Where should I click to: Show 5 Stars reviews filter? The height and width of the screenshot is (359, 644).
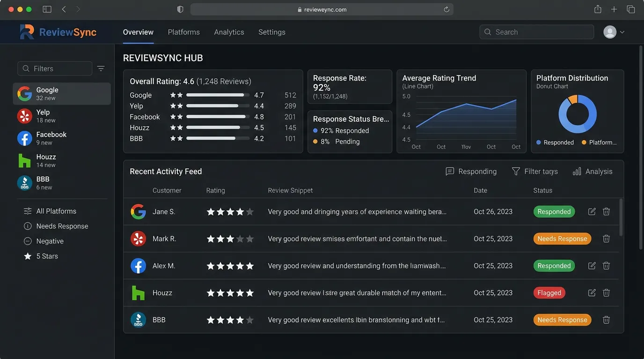click(x=41, y=256)
